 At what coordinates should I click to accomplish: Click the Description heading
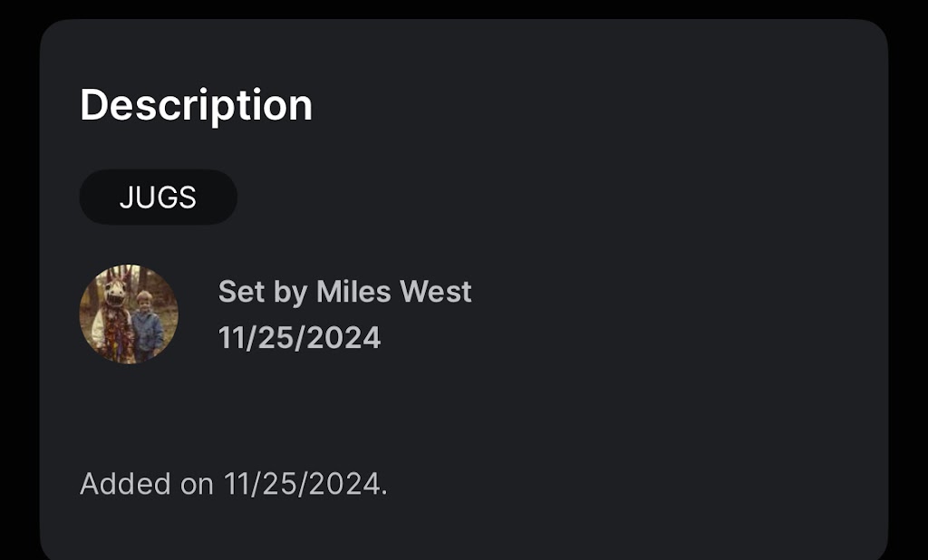pyautogui.click(x=196, y=105)
